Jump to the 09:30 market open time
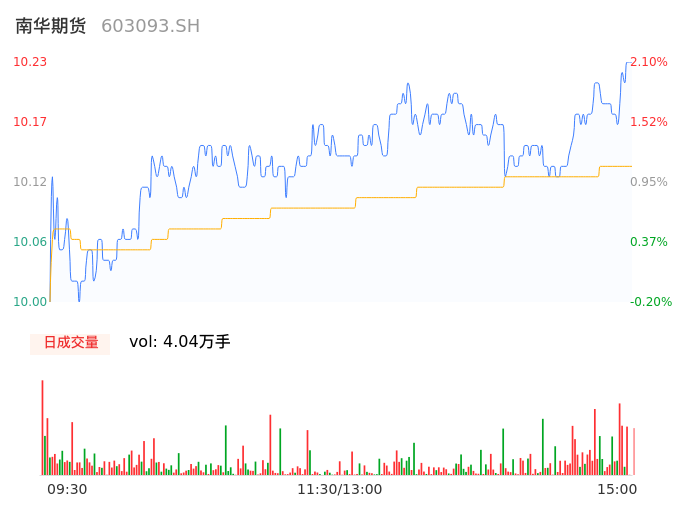 pos(67,489)
